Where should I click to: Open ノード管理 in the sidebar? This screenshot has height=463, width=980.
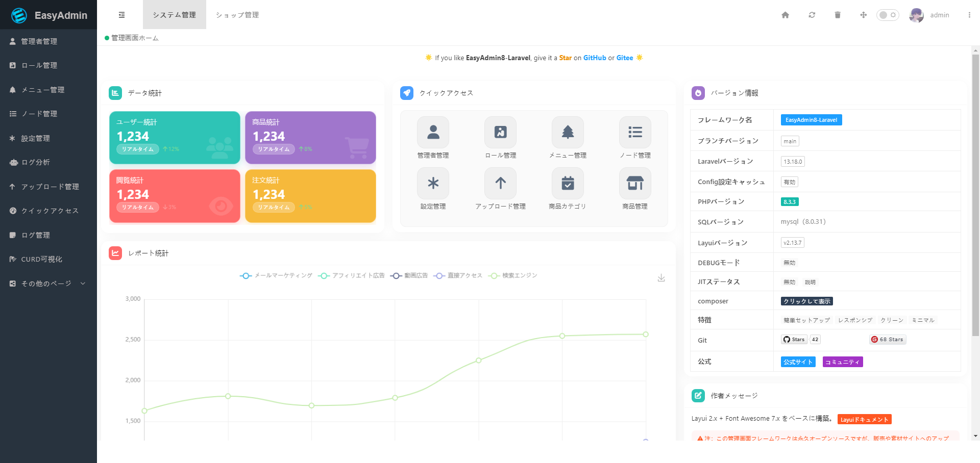48,114
